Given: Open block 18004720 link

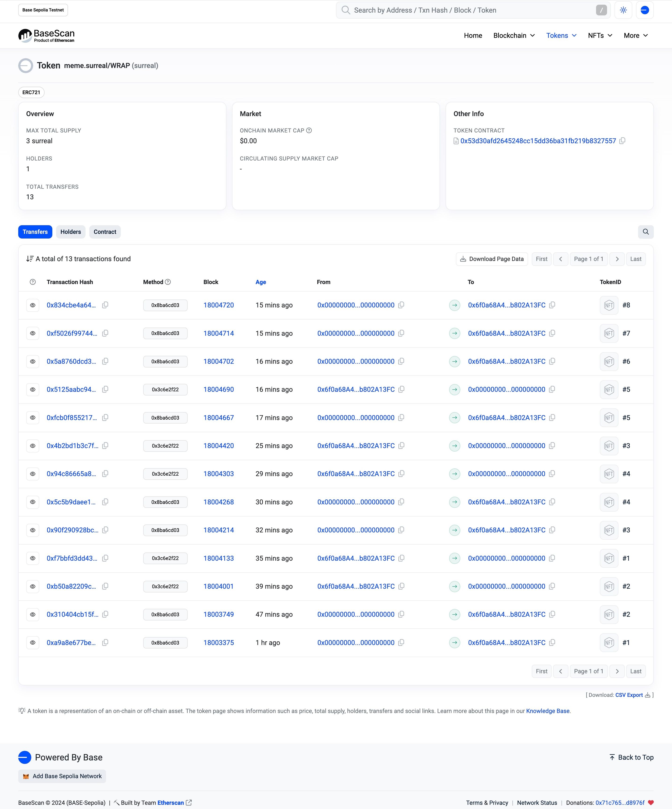Looking at the screenshot, I should 218,305.
